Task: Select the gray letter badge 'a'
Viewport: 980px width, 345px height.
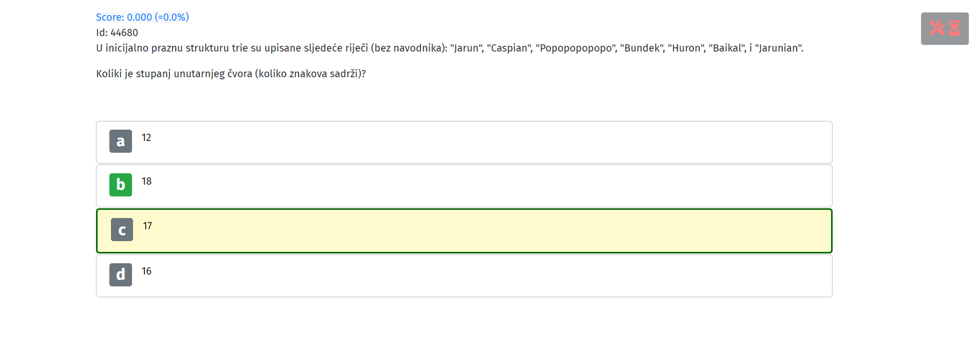Action: [121, 141]
